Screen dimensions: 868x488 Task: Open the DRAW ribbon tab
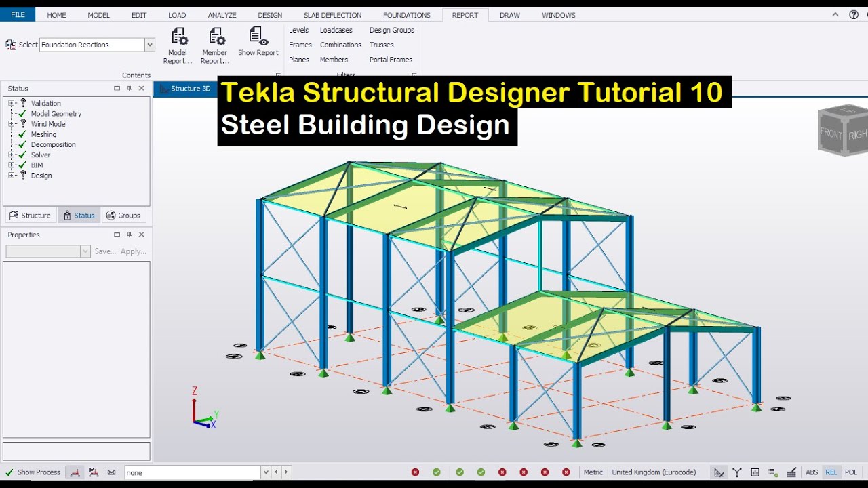(510, 15)
